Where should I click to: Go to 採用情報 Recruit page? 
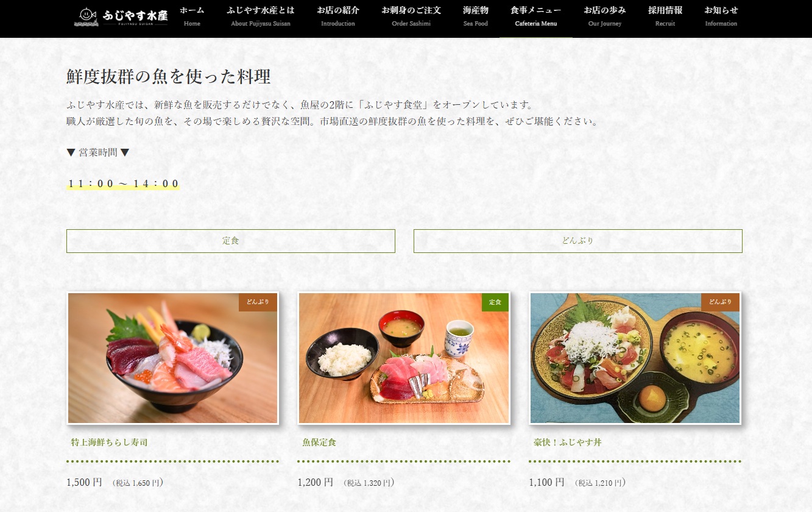(665, 16)
